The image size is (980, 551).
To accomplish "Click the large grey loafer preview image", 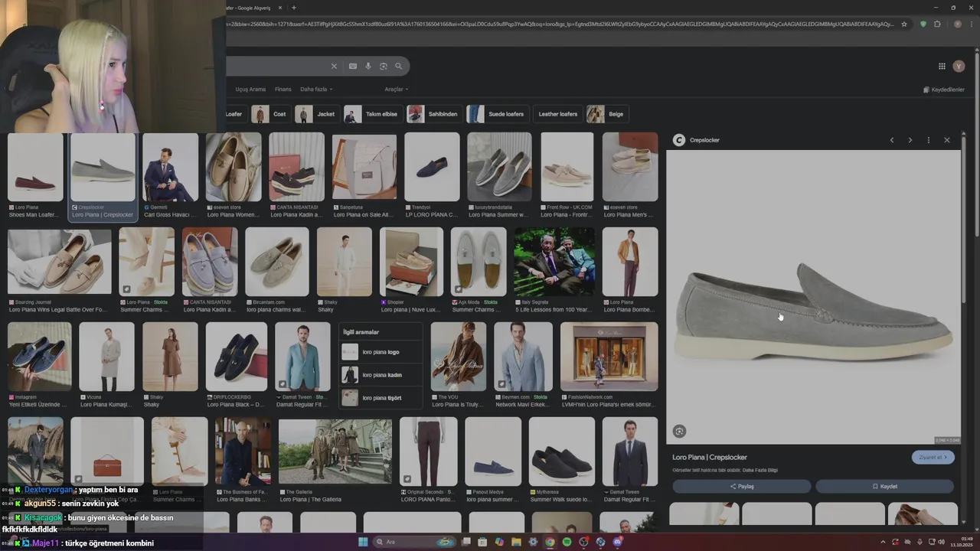I will pos(813,297).
